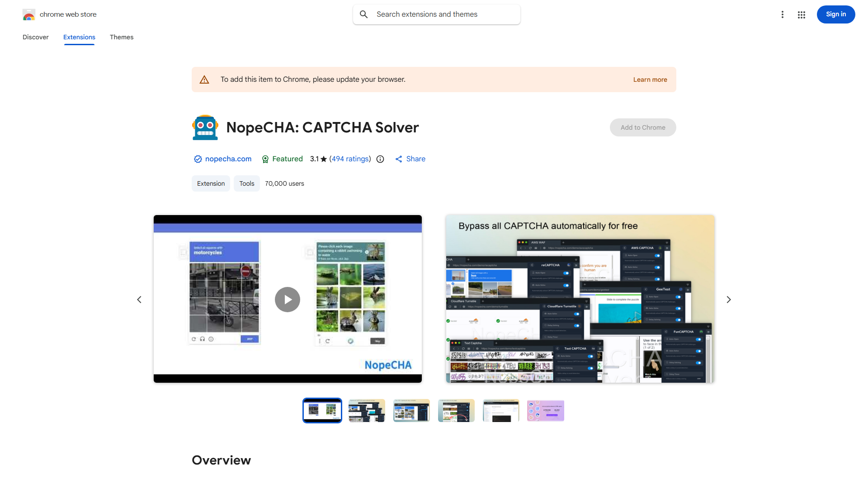This screenshot has height=488, width=868.
Task: Click the rating info icon
Action: point(380,159)
